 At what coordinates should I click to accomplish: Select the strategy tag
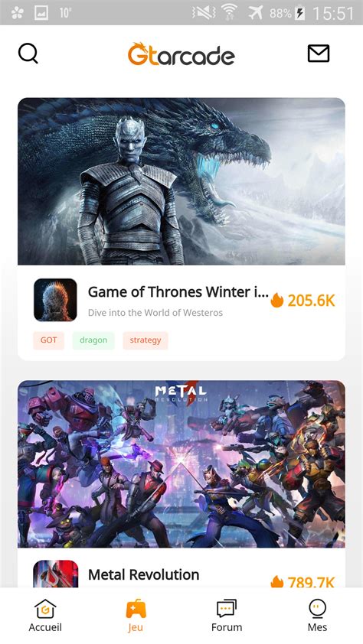coord(146,340)
